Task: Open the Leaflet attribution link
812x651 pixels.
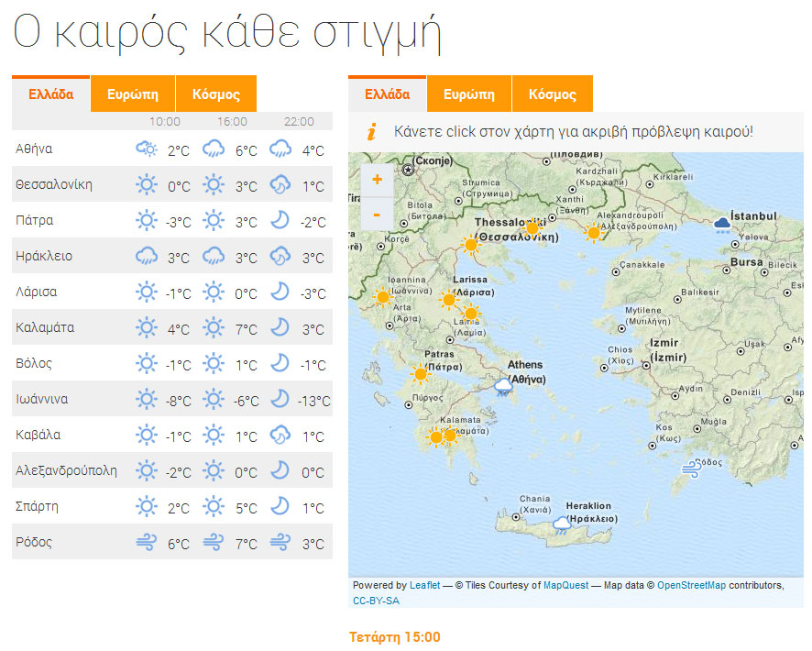Action: click(x=424, y=585)
